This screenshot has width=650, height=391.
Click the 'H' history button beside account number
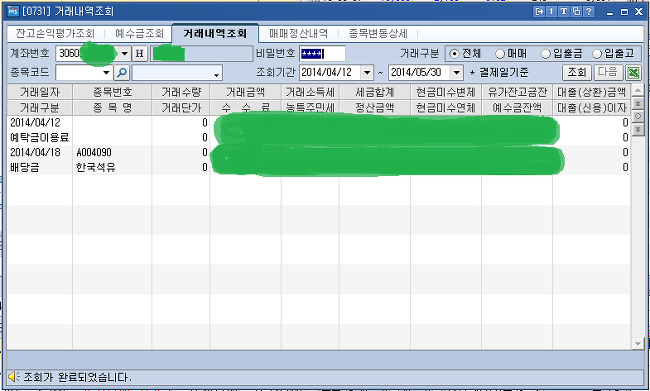(x=140, y=53)
